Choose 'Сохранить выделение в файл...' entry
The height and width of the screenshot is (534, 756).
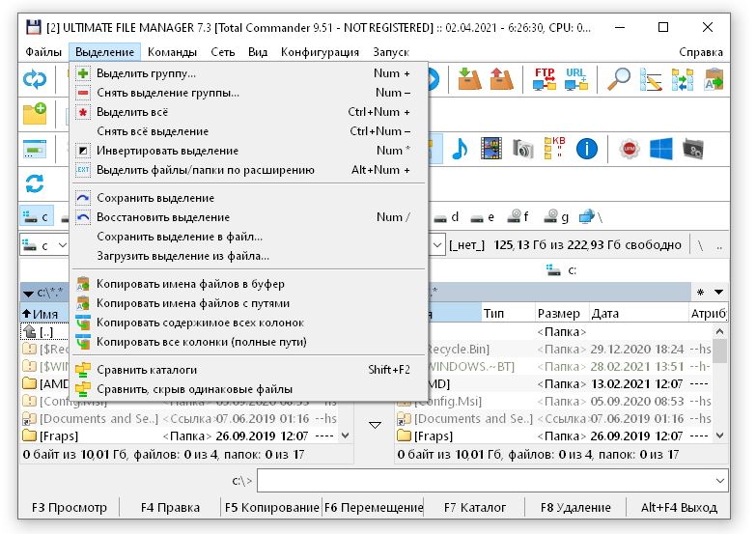point(249,237)
